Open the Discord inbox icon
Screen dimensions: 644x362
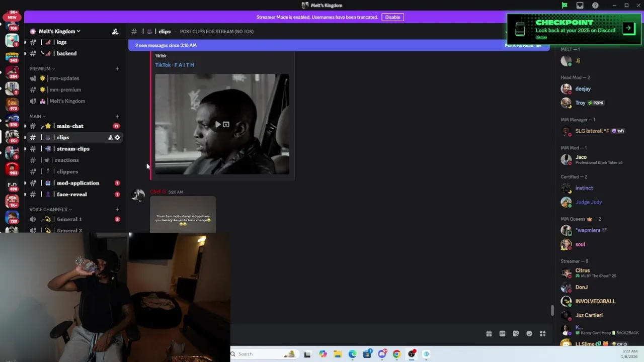pos(580,6)
